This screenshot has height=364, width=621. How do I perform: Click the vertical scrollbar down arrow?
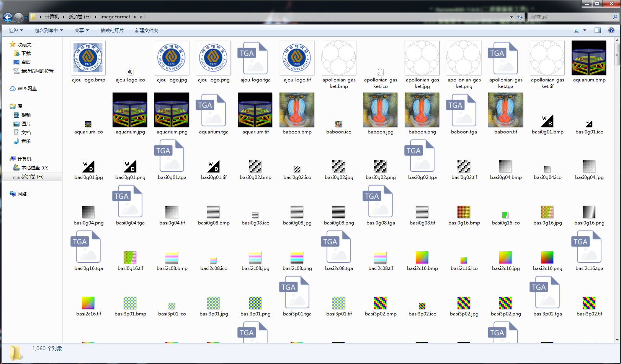pos(617,340)
